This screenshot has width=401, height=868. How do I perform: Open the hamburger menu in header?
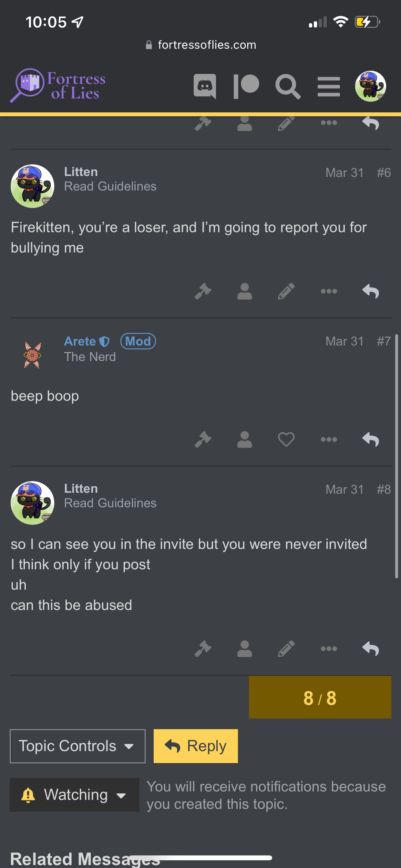click(x=329, y=87)
